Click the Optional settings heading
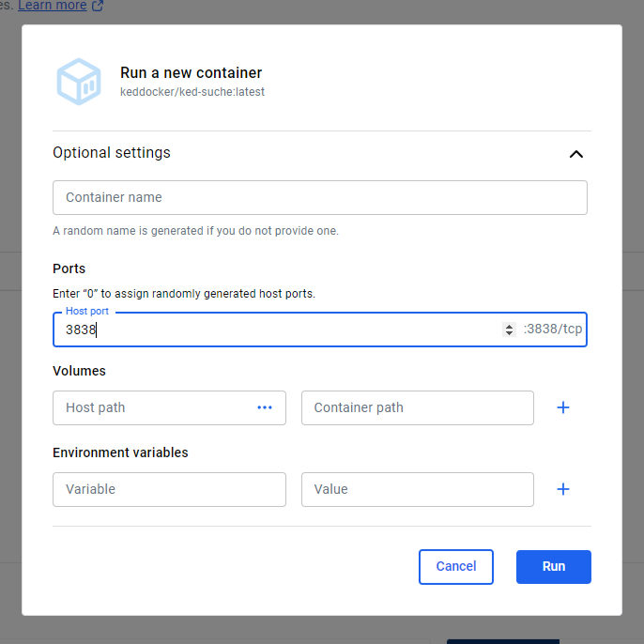The image size is (644, 644). pos(112,152)
